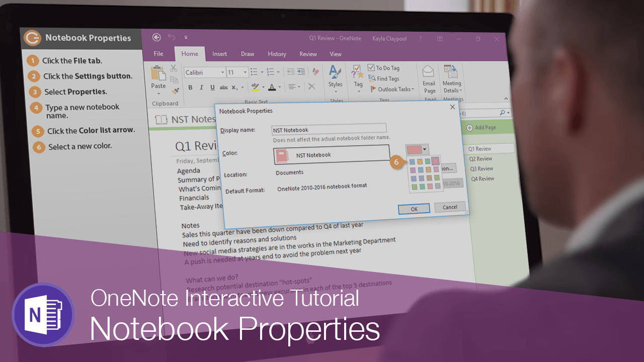Switch to the Insert tab
Viewport: 644px width, 362px height.
pos(219,54)
